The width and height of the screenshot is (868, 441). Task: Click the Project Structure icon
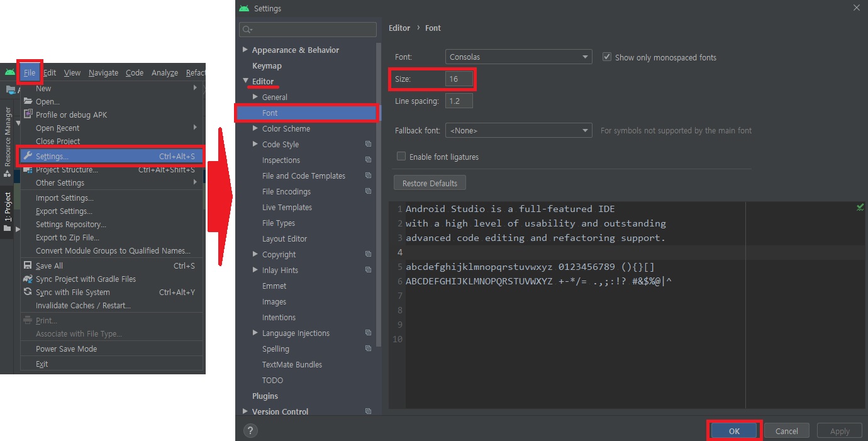[28, 170]
